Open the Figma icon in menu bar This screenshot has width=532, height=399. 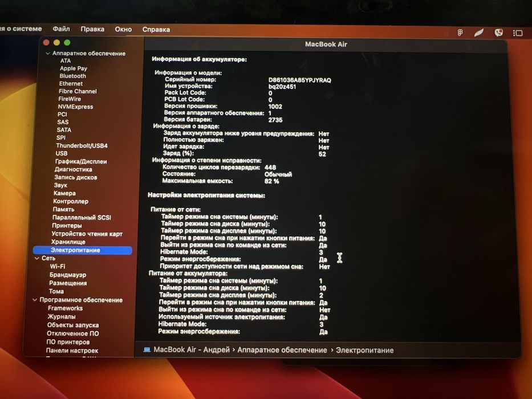[x=460, y=32]
